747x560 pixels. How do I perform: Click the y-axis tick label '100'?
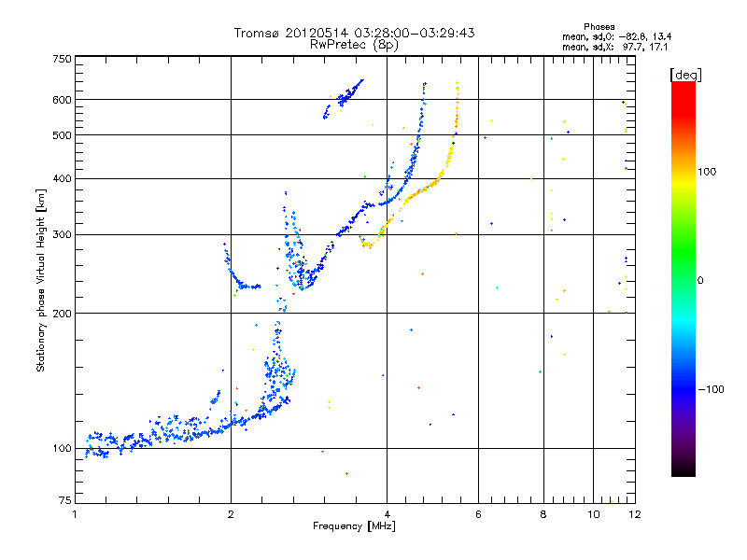(62, 449)
